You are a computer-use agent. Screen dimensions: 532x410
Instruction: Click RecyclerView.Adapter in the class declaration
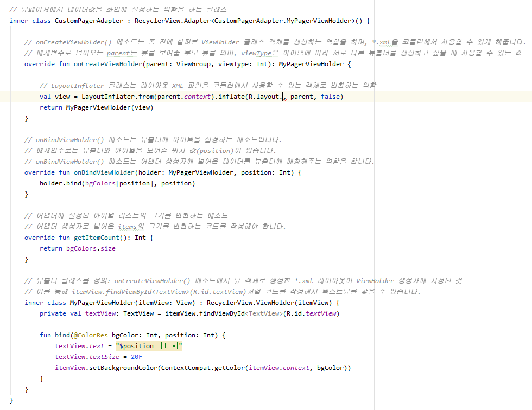173,21
